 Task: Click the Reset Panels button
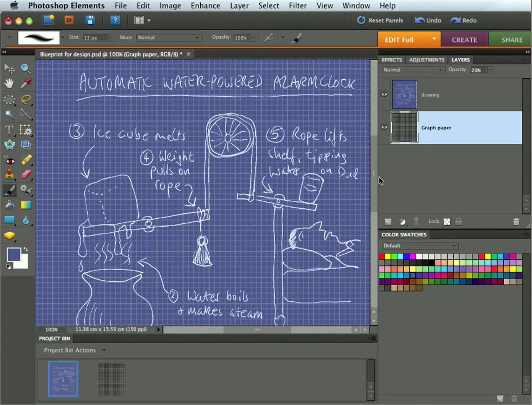coord(380,20)
